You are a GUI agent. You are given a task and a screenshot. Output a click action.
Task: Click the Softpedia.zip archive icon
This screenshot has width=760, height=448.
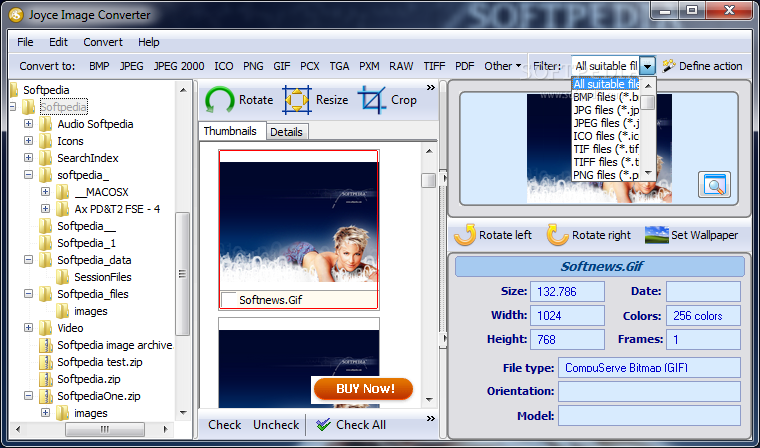click(46, 379)
